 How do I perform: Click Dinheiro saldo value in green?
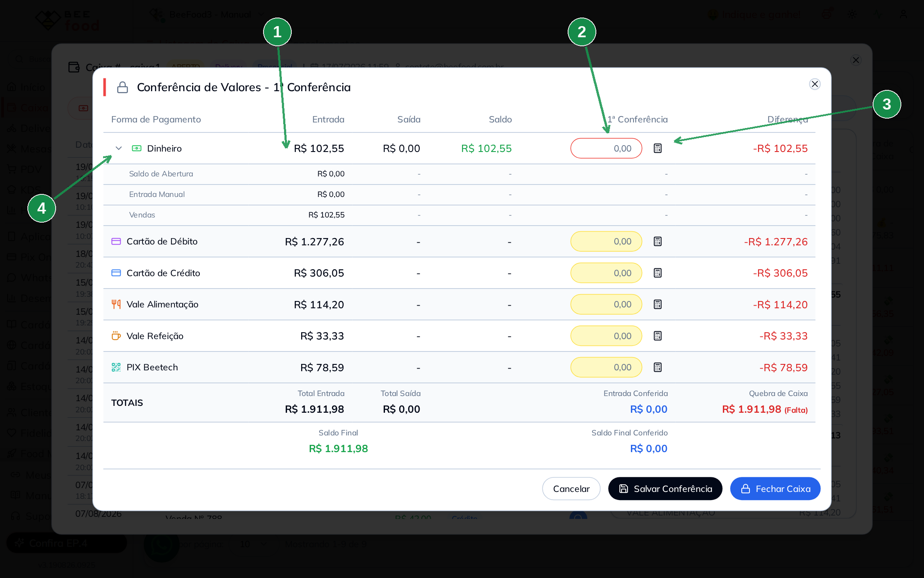click(x=486, y=149)
